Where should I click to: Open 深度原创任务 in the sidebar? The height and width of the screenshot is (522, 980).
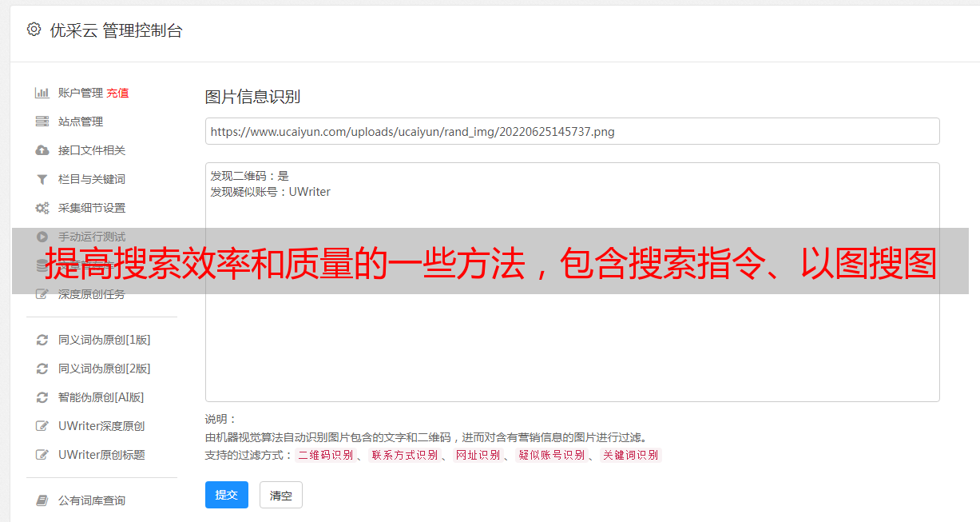92,294
